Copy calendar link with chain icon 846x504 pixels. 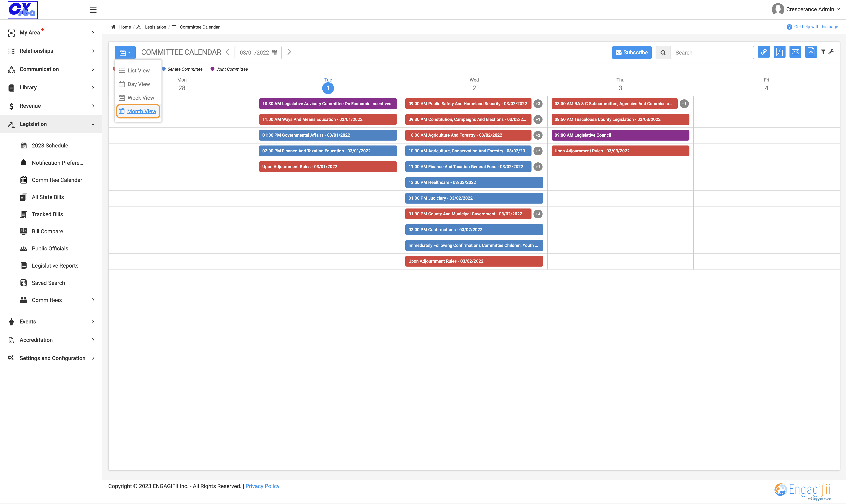[x=763, y=52]
